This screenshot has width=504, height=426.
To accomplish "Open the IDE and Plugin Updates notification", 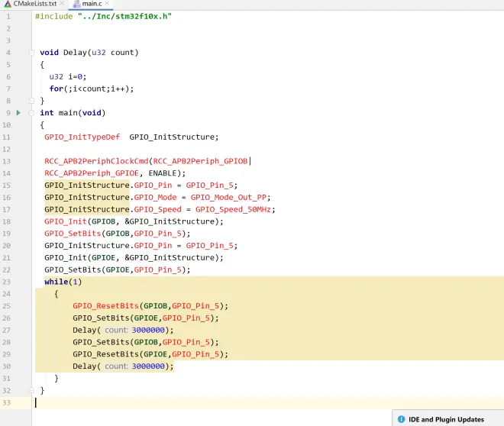I will point(446,419).
